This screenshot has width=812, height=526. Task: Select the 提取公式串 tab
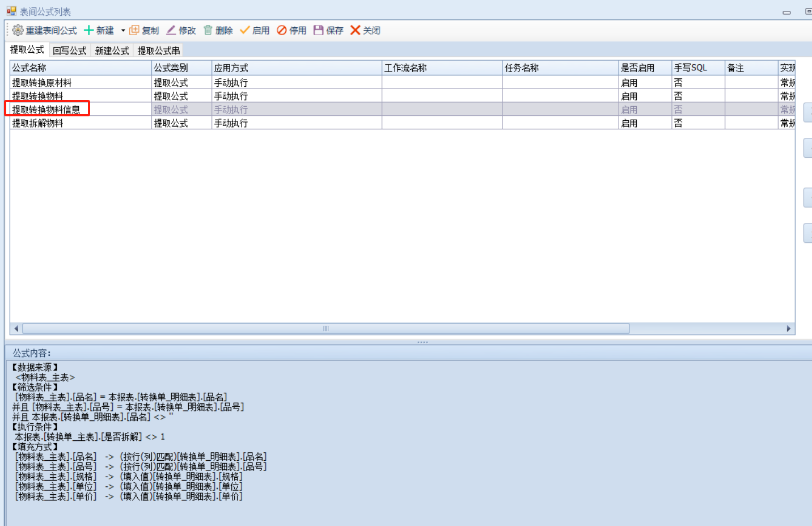[x=159, y=51]
